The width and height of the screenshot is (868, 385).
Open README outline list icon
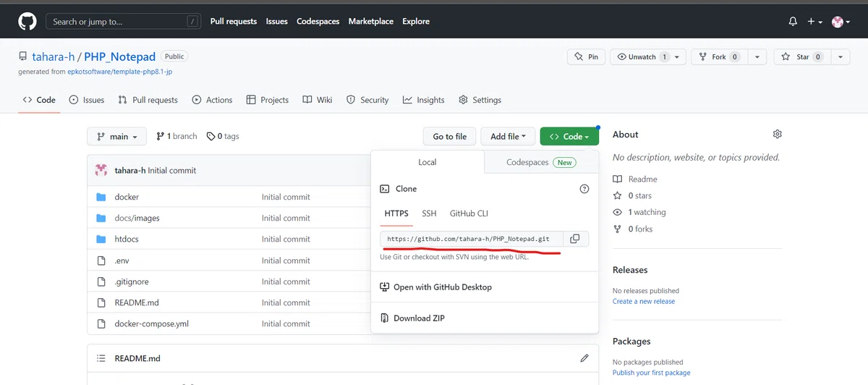[101, 358]
